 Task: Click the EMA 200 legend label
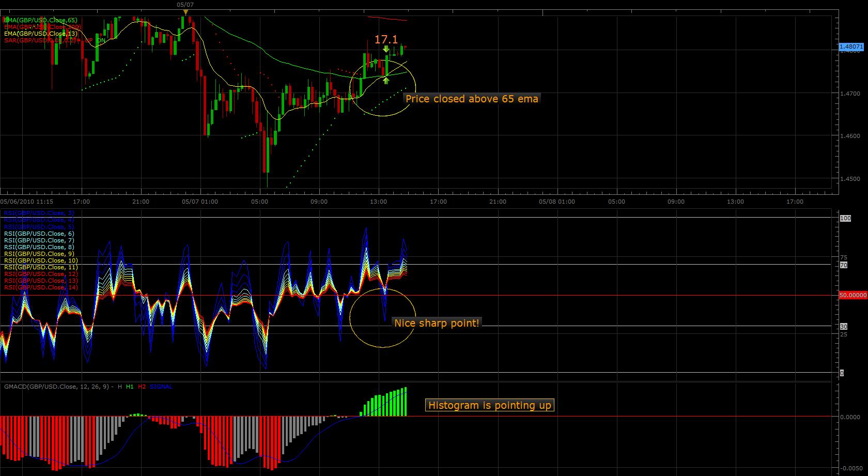click(x=42, y=27)
